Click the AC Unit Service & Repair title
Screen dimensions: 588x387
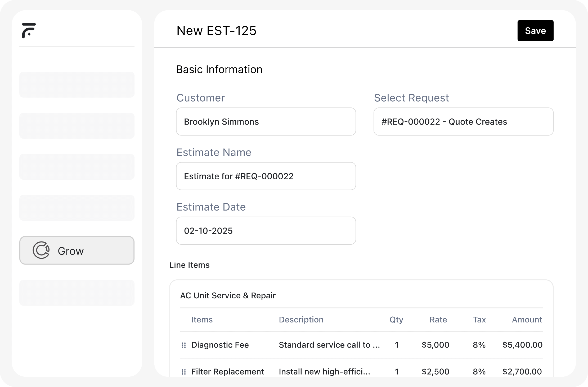point(228,295)
